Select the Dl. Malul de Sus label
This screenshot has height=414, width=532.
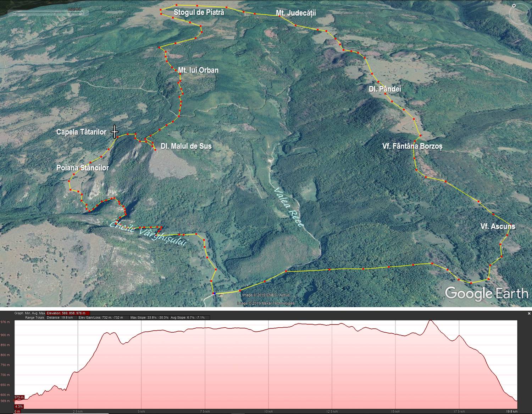186,146
